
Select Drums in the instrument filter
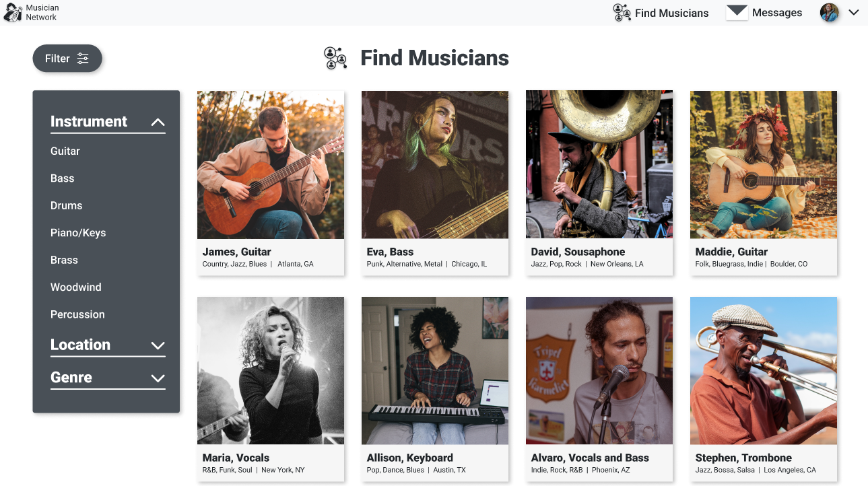66,206
